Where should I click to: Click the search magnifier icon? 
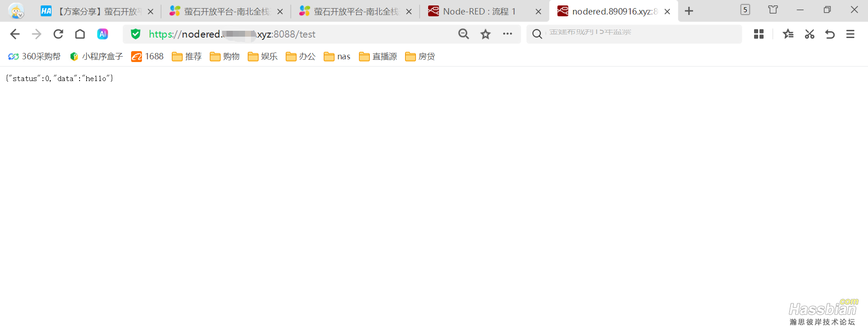[x=537, y=34]
